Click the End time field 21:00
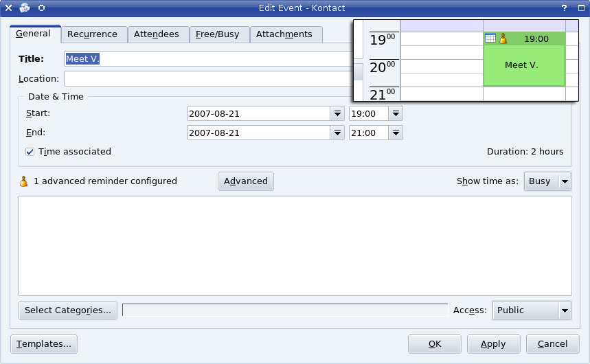590x364 pixels. coord(369,133)
